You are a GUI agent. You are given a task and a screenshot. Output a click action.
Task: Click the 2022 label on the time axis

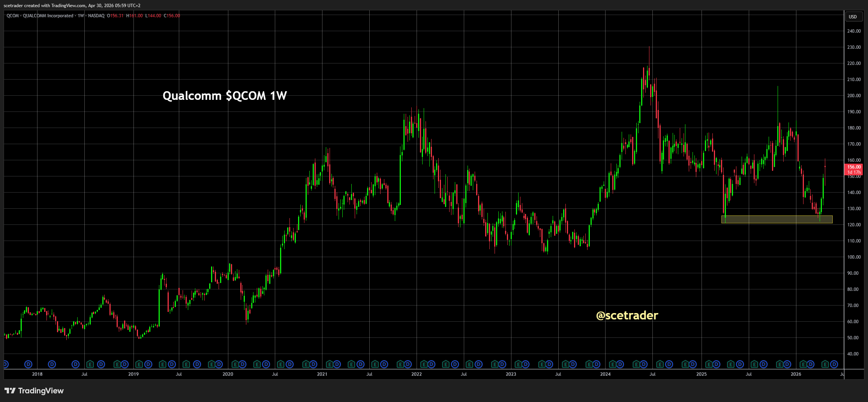[417, 374]
